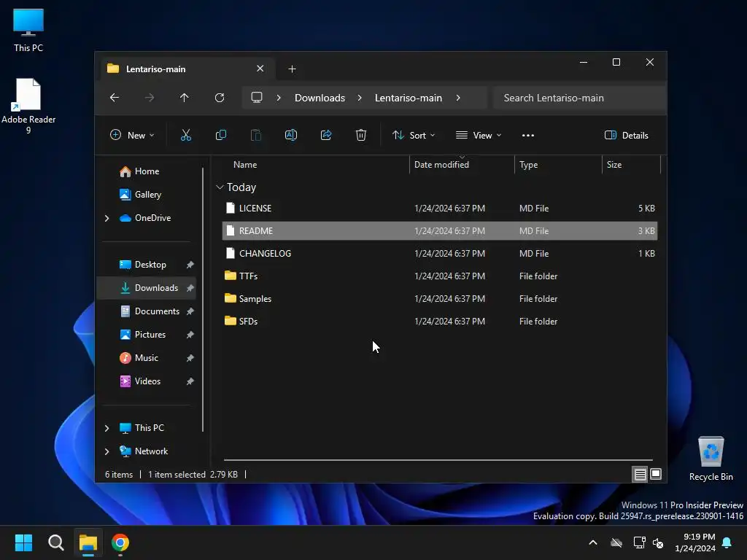Click Lentariso-main breadcrumb in address bar
Screen dimensions: 747x560
point(409,98)
